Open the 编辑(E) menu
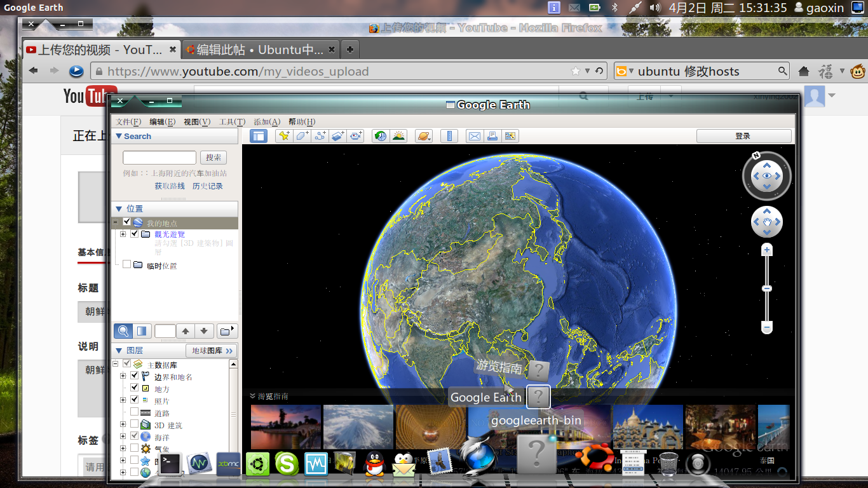 pos(162,121)
